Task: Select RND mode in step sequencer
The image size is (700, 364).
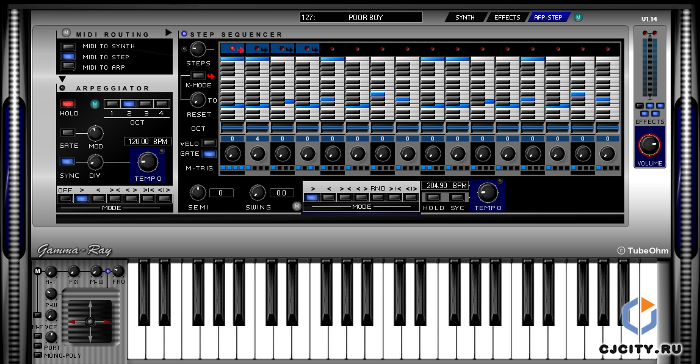Action: 378,197
